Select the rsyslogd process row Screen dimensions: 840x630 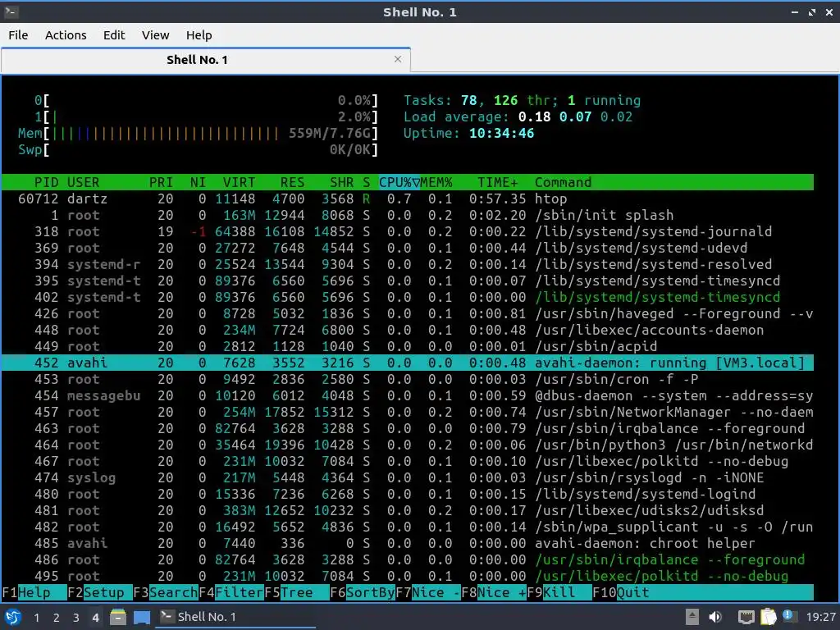tap(407, 477)
